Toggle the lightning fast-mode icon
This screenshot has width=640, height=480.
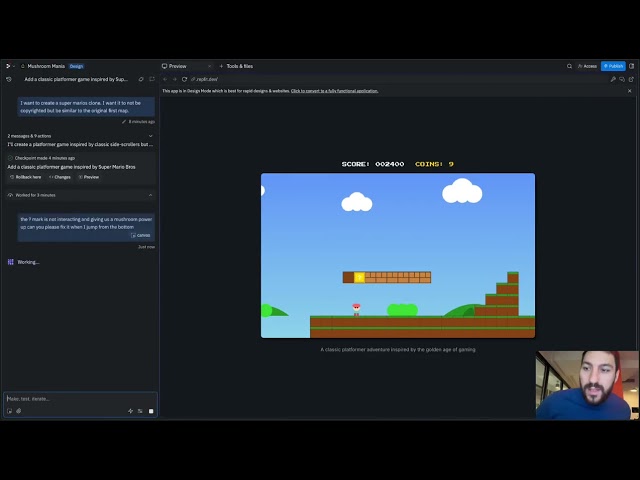(131, 411)
